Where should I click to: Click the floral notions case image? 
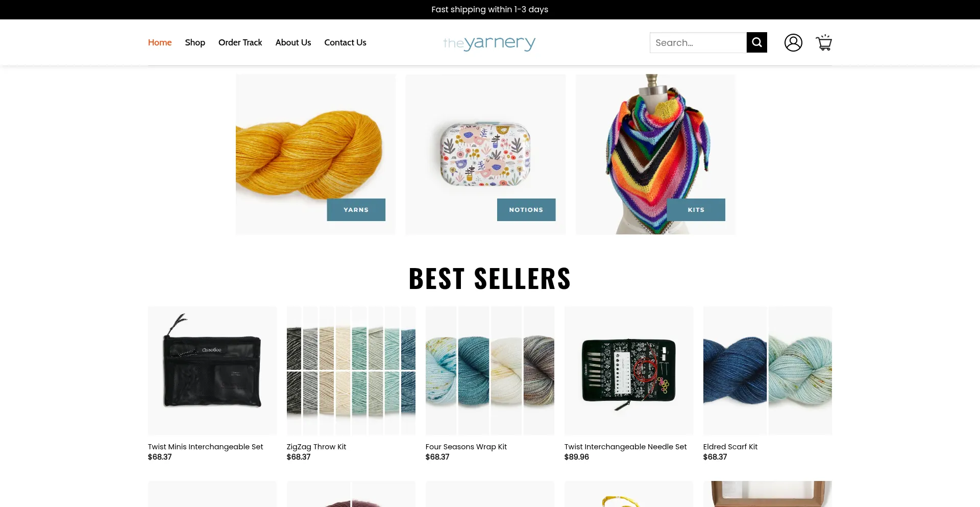click(x=485, y=154)
